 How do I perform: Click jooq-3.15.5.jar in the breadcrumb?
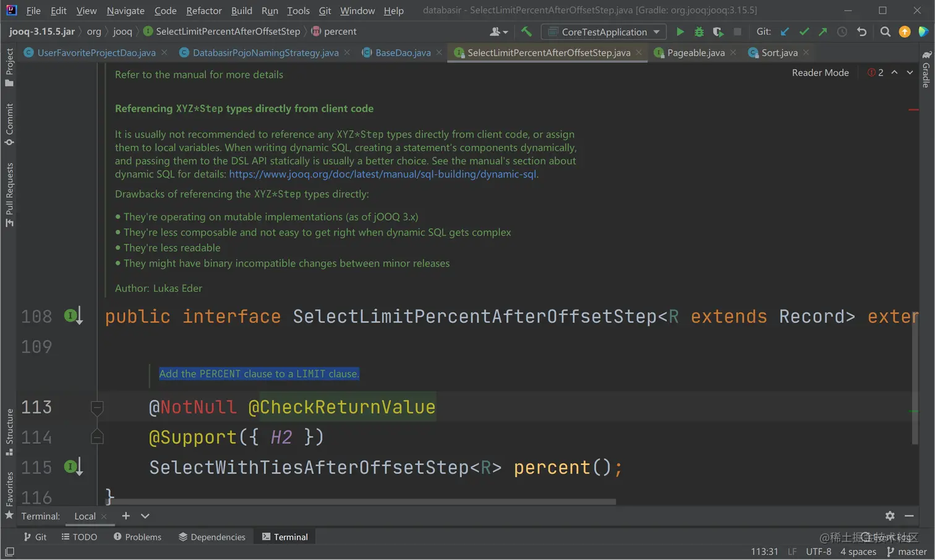[x=42, y=32]
